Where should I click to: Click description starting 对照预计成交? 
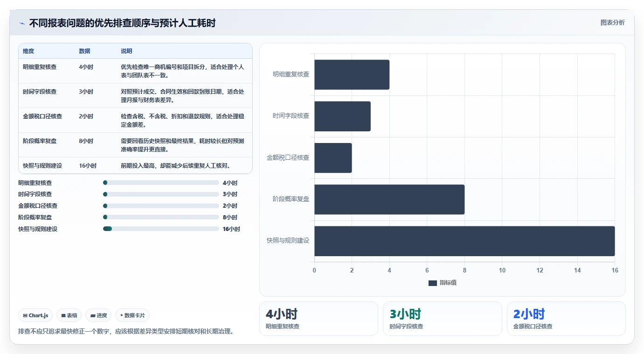pos(182,96)
